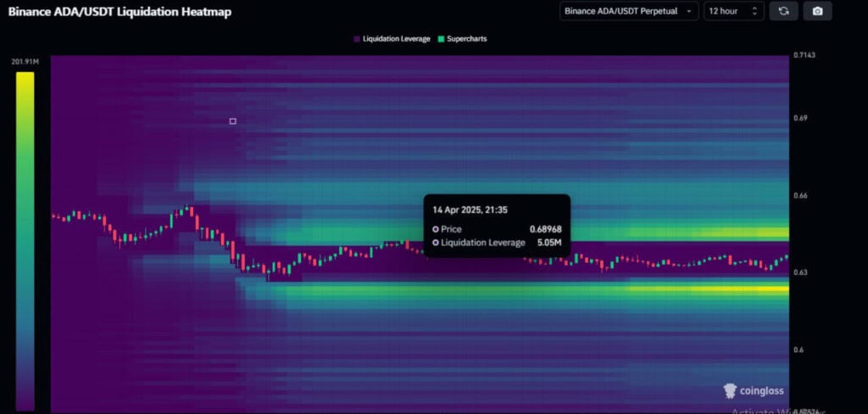Open the 12 hour timeframe selector

click(x=733, y=11)
